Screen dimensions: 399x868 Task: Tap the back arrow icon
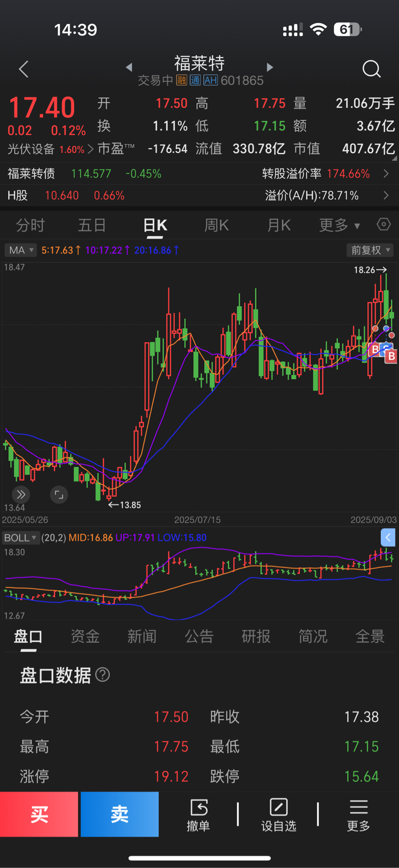coord(23,69)
